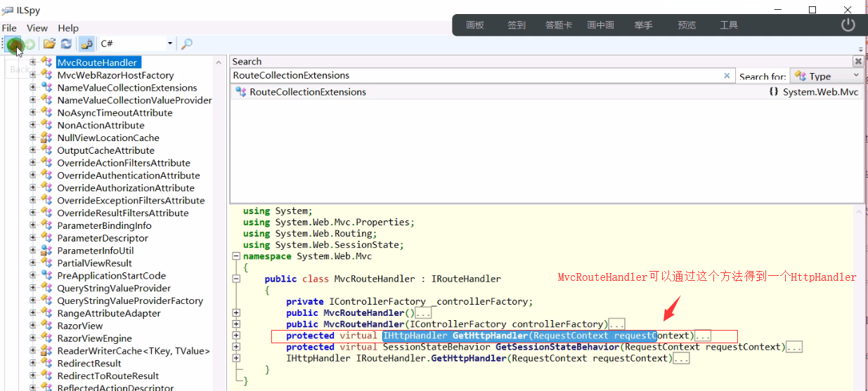Click 画中画 in the overlay bar
This screenshot has width=868, height=391.
(x=601, y=25)
